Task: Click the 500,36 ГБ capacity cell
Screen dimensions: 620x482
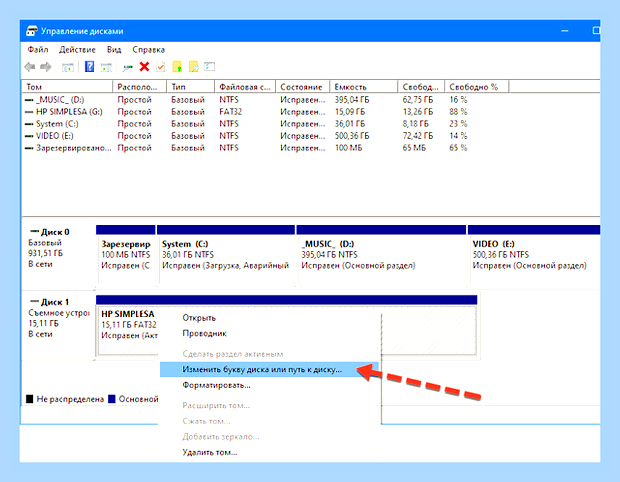Action: [x=352, y=136]
